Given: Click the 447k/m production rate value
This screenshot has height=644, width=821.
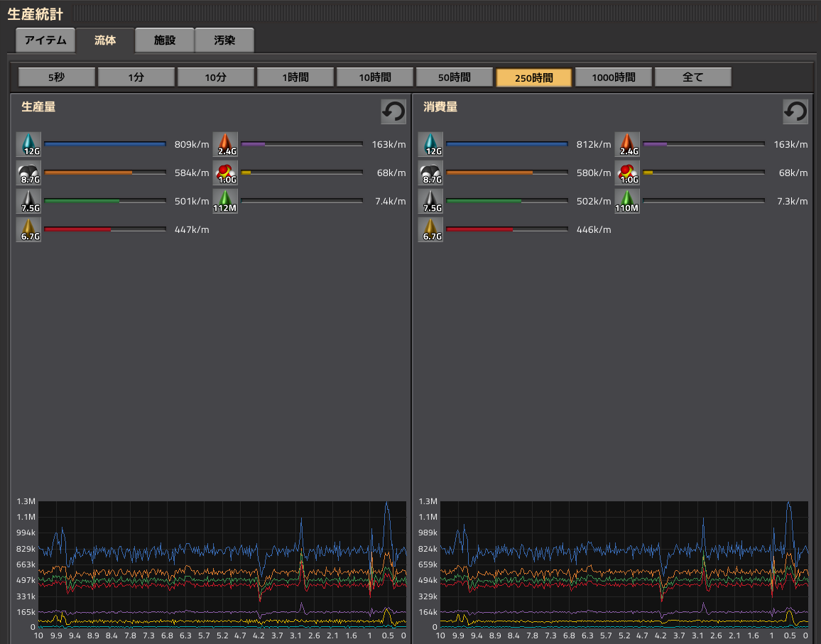Looking at the screenshot, I should [192, 229].
